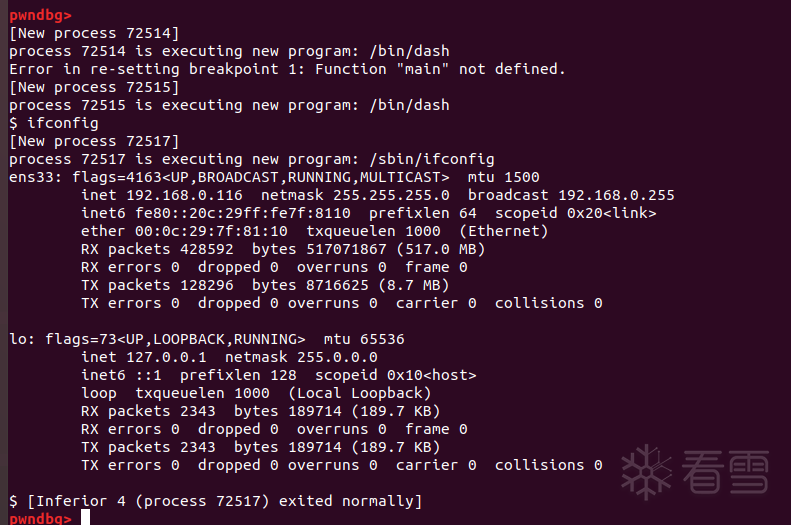Click the 'mtu 65536' value

[364, 339]
